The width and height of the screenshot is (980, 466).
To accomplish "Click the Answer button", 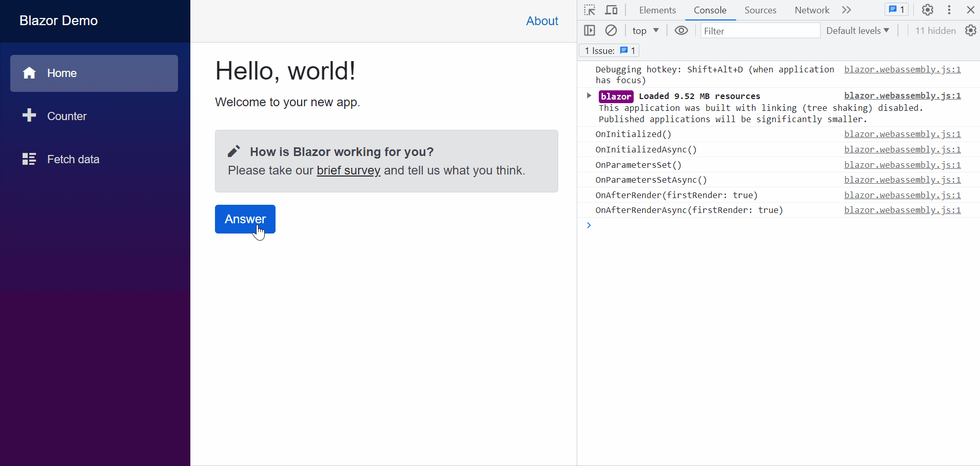I will [x=245, y=219].
